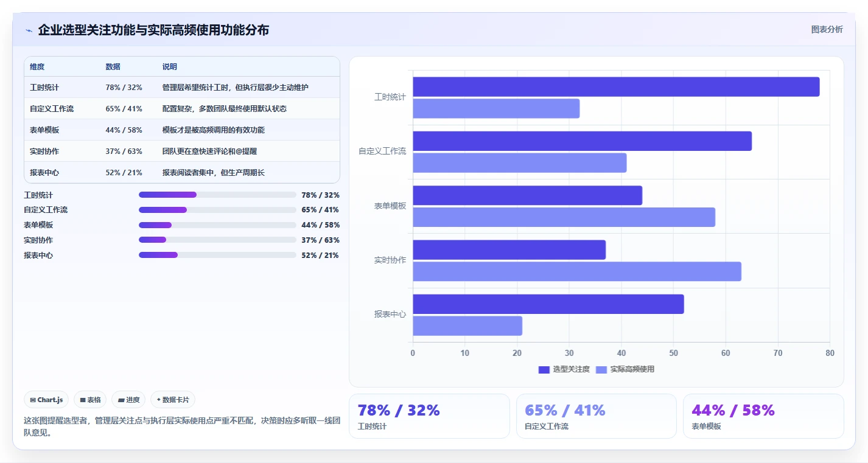Screen dimensions: 868x463
Task: Click the 实时协作 label on the chart axis
Action: tap(390, 260)
